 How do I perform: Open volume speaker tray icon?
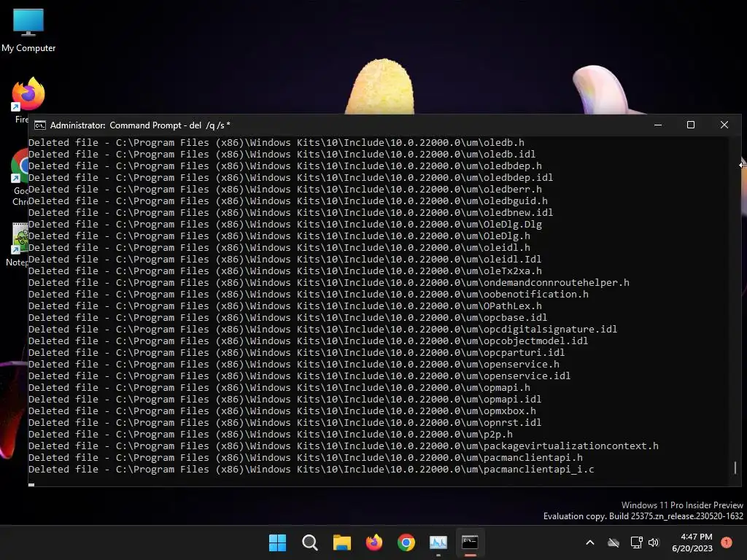pyautogui.click(x=654, y=542)
